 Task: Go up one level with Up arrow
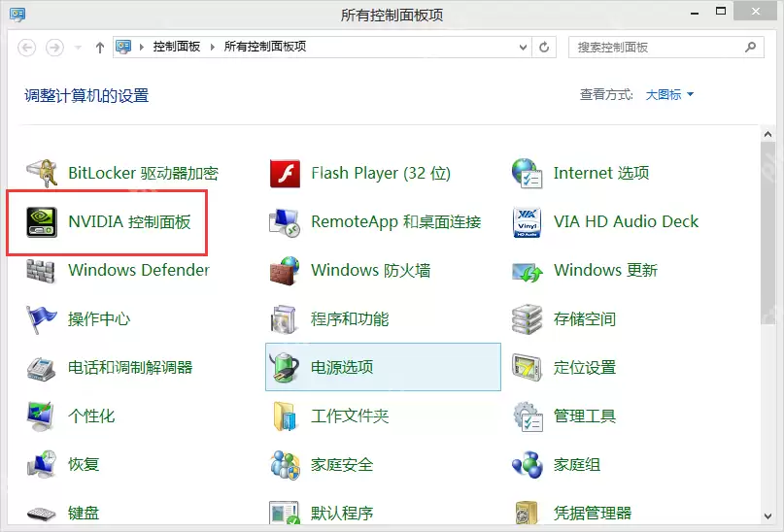click(x=100, y=48)
